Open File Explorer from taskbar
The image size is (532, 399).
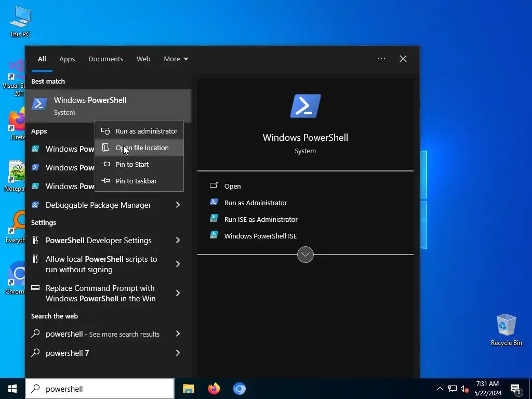(x=188, y=389)
